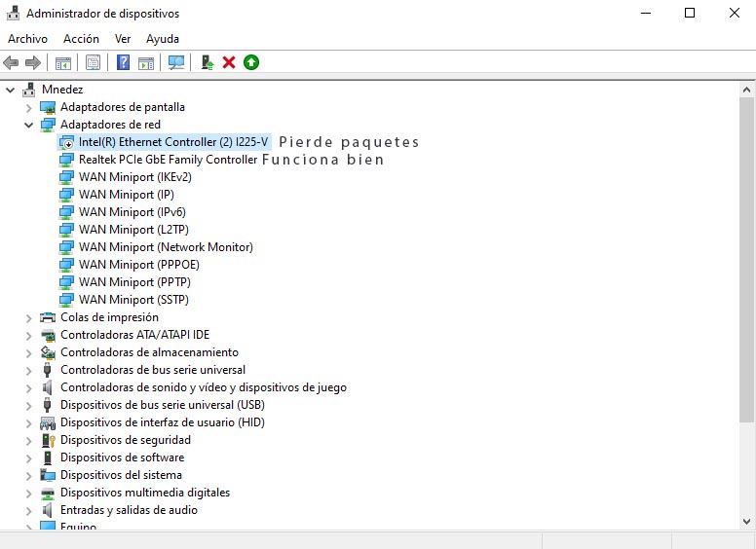Select Realtek PCIe GbE Family Controller
Viewport: 756px width, 549px height.
pyautogui.click(x=168, y=160)
